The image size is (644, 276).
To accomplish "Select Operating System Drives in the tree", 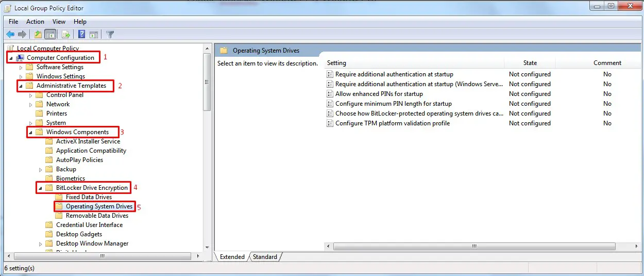I will point(99,206).
